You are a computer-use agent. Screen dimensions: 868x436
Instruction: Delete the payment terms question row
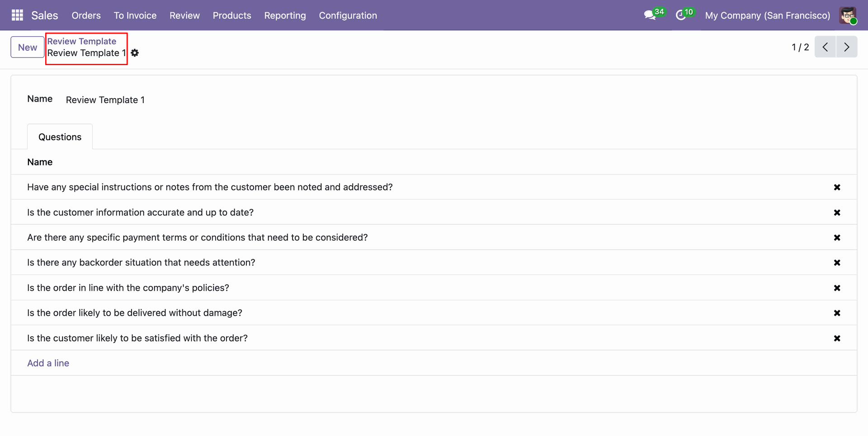point(837,237)
